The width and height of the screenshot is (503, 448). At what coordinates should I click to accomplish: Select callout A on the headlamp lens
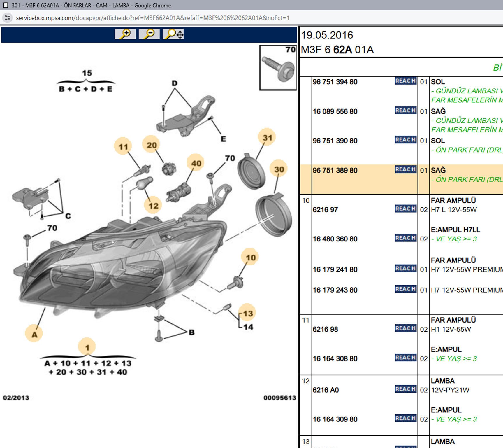pyautogui.click(x=34, y=334)
